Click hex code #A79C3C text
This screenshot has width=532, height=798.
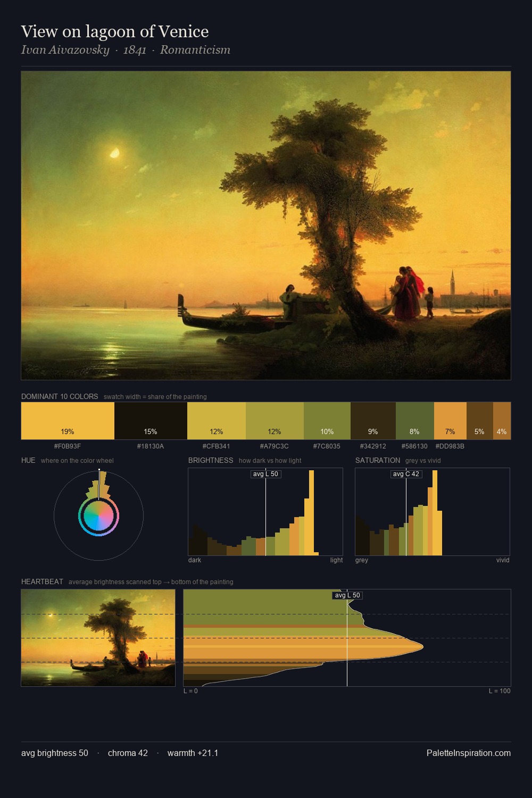click(x=275, y=446)
